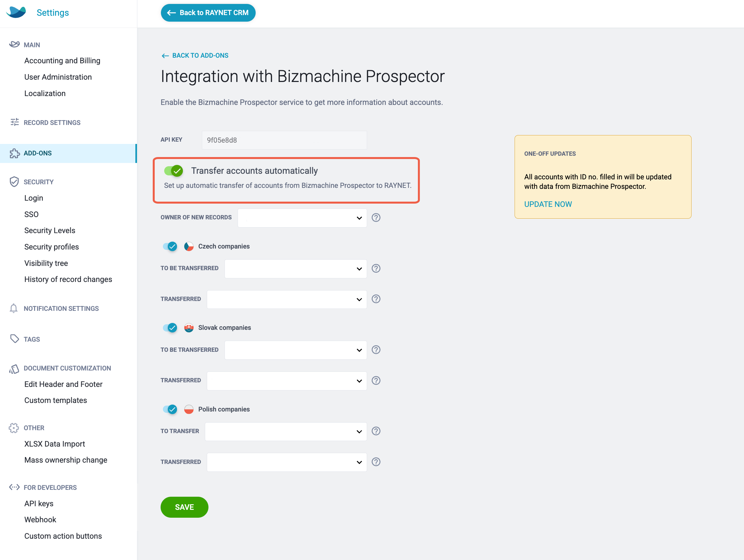Click the Other gear icon
Viewport: 744px width, 560px height.
pos(14,428)
